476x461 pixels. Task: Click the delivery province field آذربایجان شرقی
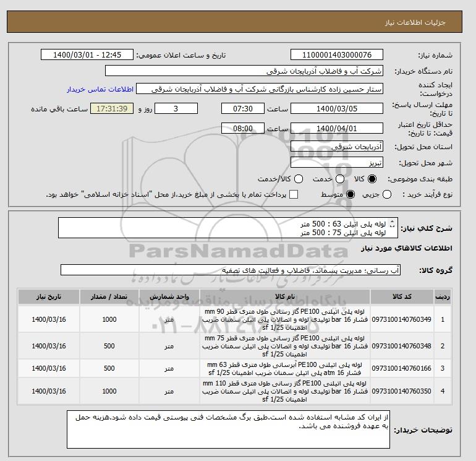pyautogui.click(x=337, y=147)
